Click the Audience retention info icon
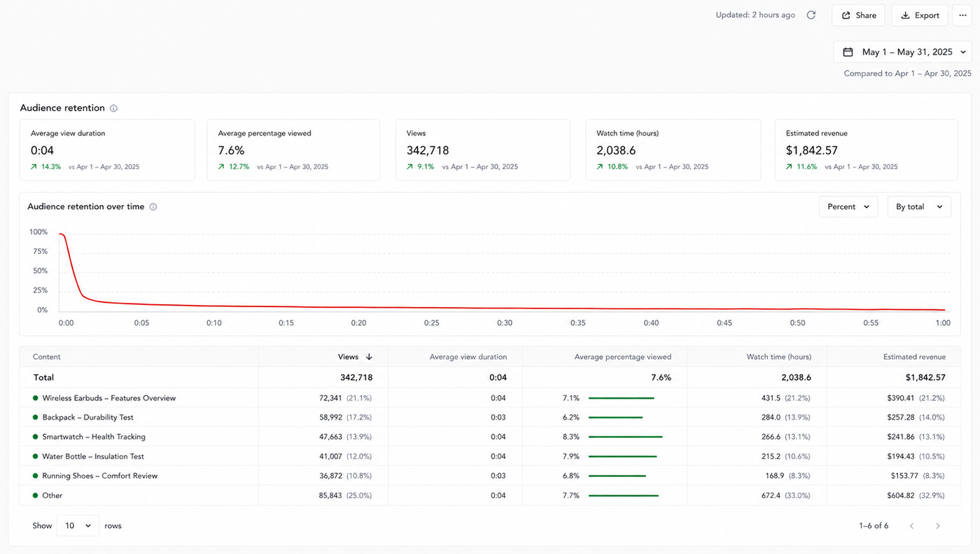 point(113,108)
